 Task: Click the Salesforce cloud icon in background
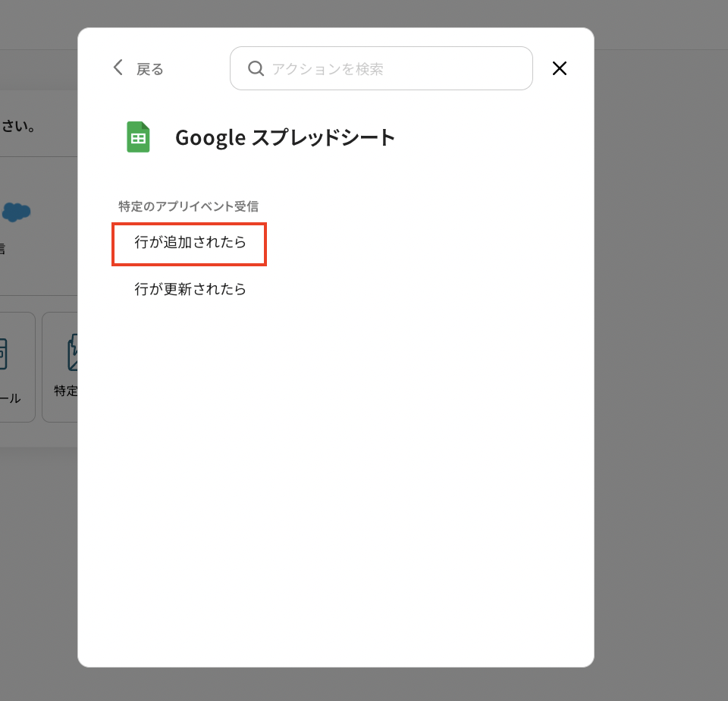pyautogui.click(x=16, y=212)
